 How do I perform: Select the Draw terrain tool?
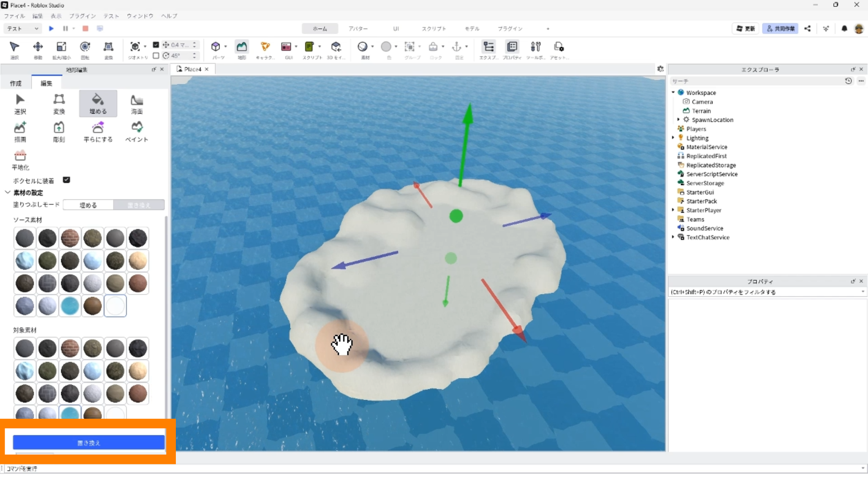click(x=20, y=128)
